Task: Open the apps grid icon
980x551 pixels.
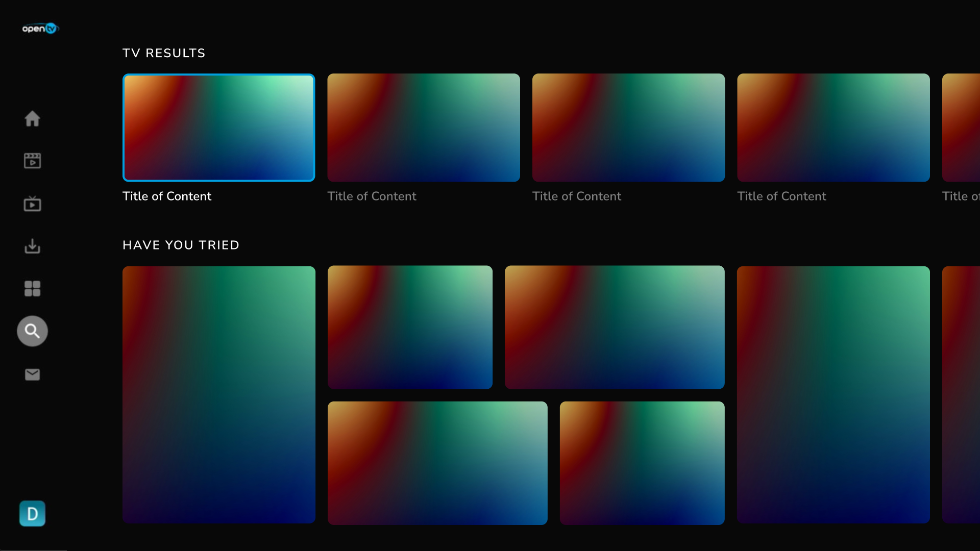Action: [x=32, y=289]
